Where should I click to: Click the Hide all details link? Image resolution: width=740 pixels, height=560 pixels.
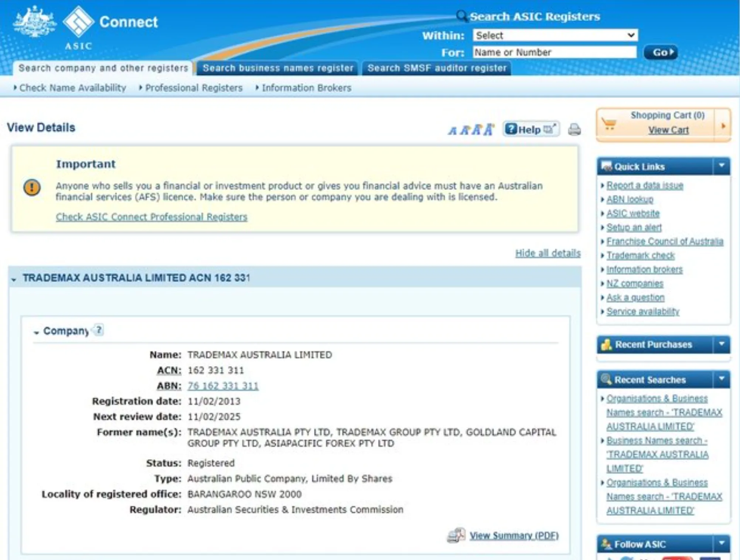point(548,253)
